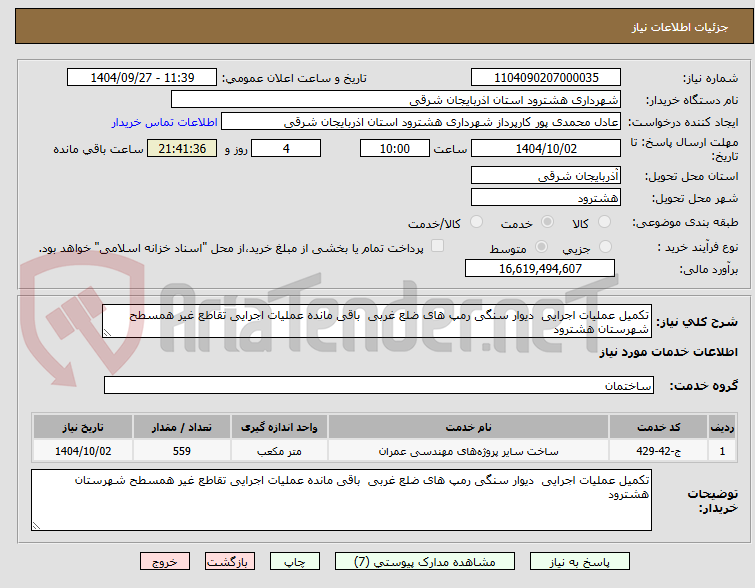Click the unit cell متر مکعب
Image resolution: width=755 pixels, height=588 pixels.
tap(279, 451)
